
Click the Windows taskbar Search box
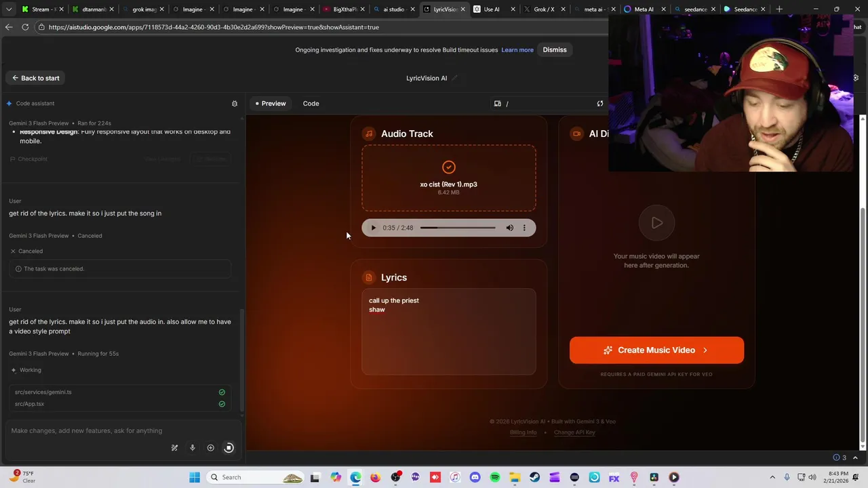pos(256,477)
